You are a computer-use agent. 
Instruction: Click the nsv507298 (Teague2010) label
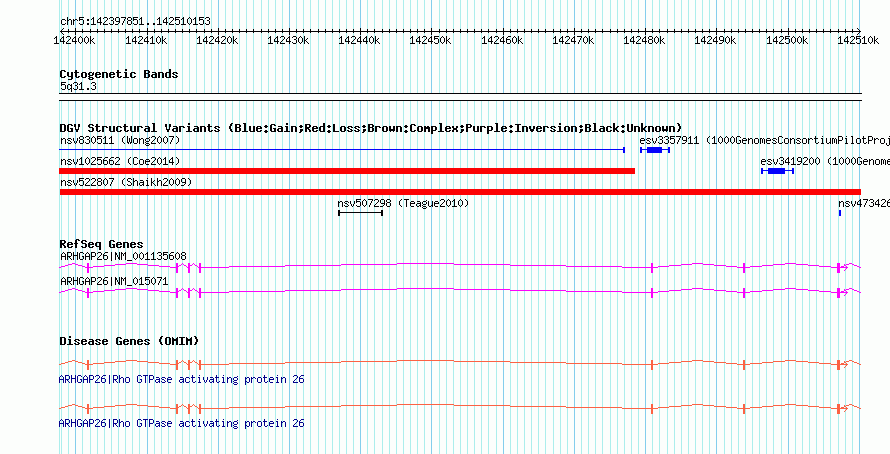coord(403,203)
